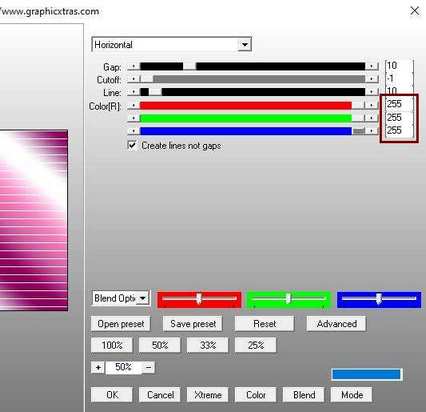Click the Xtreme button

point(208,395)
